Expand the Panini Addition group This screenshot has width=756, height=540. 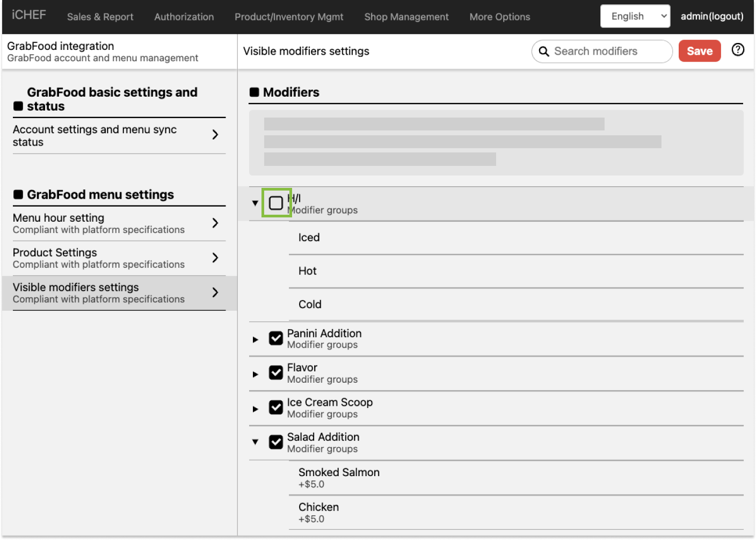(x=255, y=339)
